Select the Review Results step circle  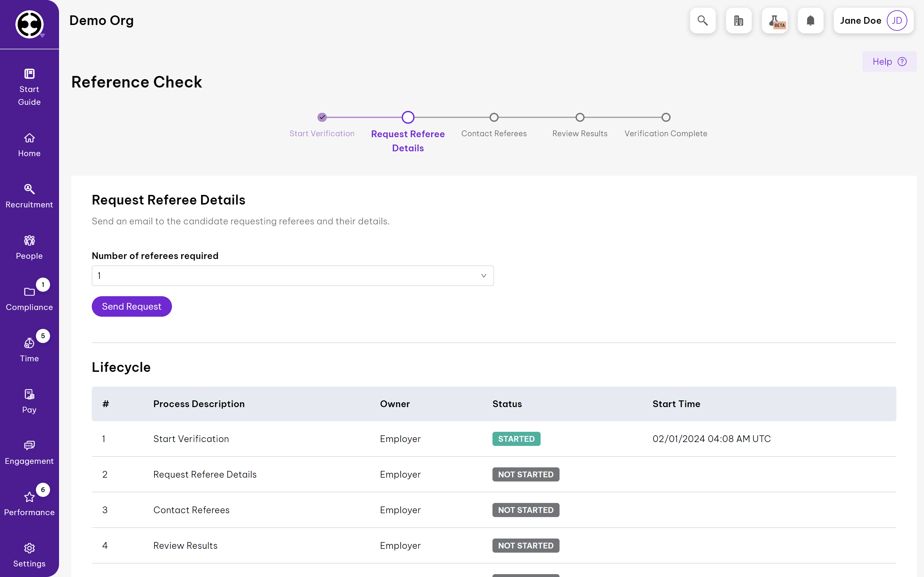pos(580,117)
